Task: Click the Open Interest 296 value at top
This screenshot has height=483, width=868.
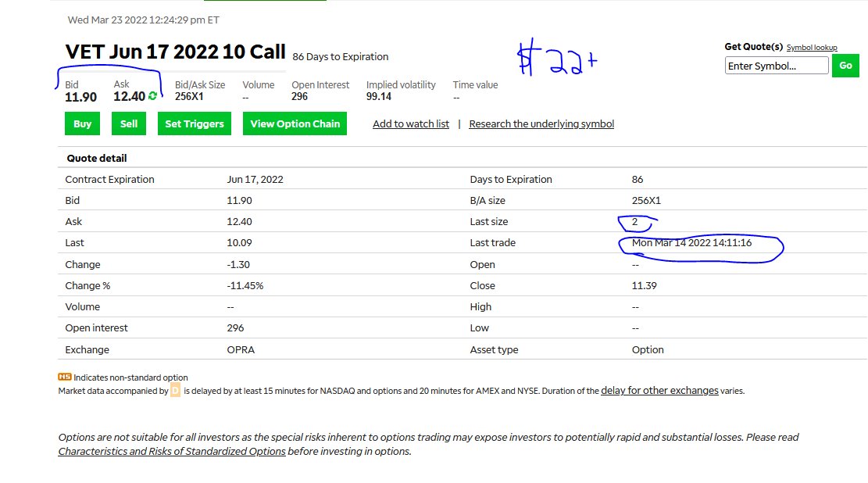Action: (x=299, y=96)
